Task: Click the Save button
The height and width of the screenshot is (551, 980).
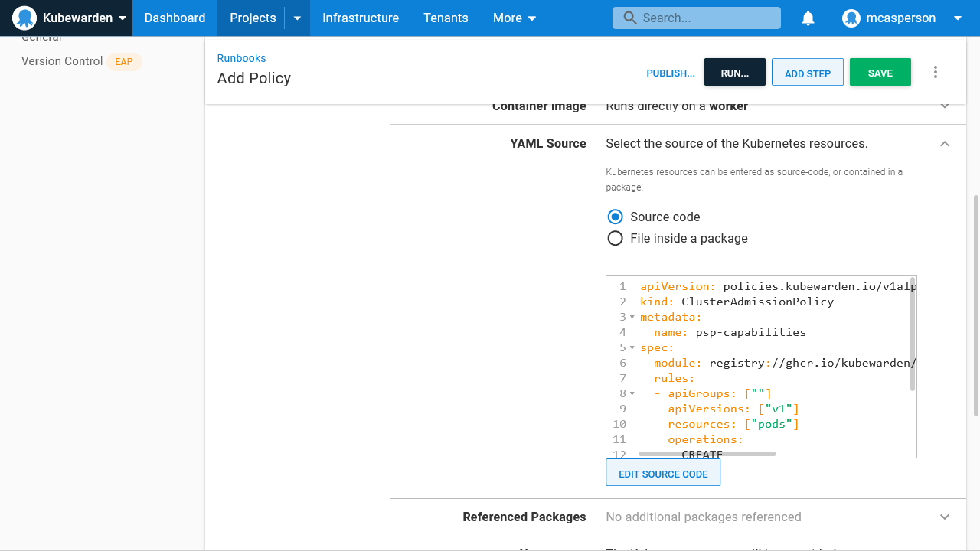Action: [880, 73]
